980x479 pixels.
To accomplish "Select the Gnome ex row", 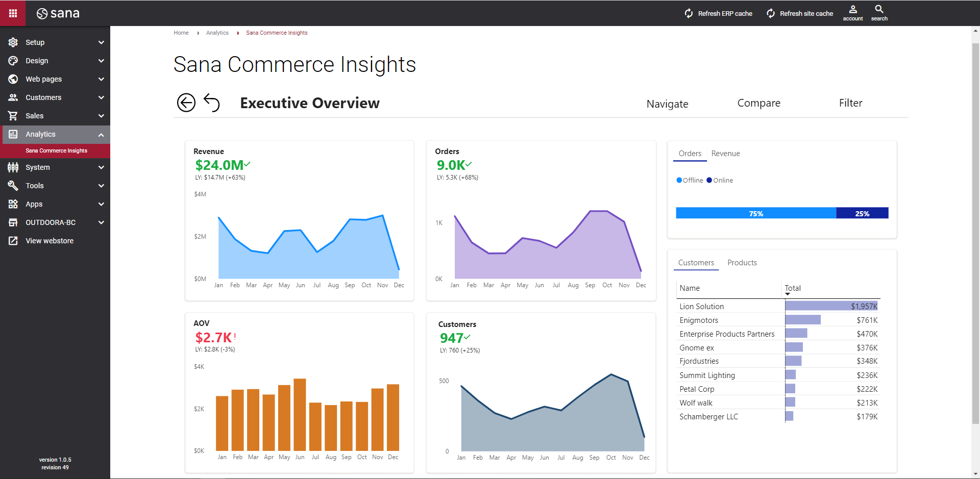I will 778,348.
